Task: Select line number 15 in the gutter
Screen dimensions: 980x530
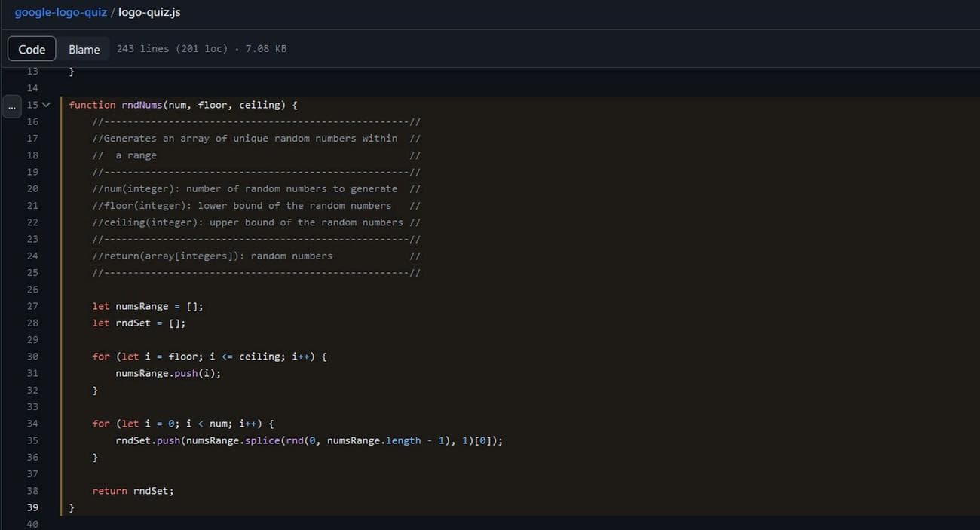Action: coord(33,105)
